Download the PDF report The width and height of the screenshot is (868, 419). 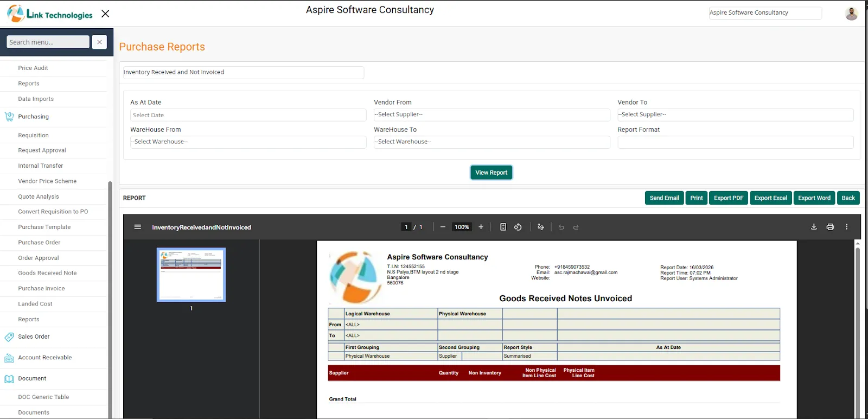point(814,227)
